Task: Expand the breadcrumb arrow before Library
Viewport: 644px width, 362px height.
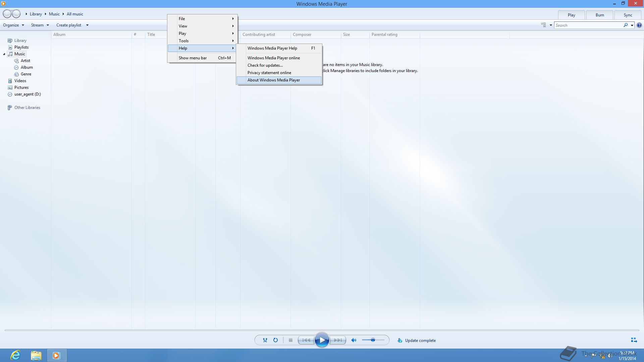Action: (x=26, y=14)
